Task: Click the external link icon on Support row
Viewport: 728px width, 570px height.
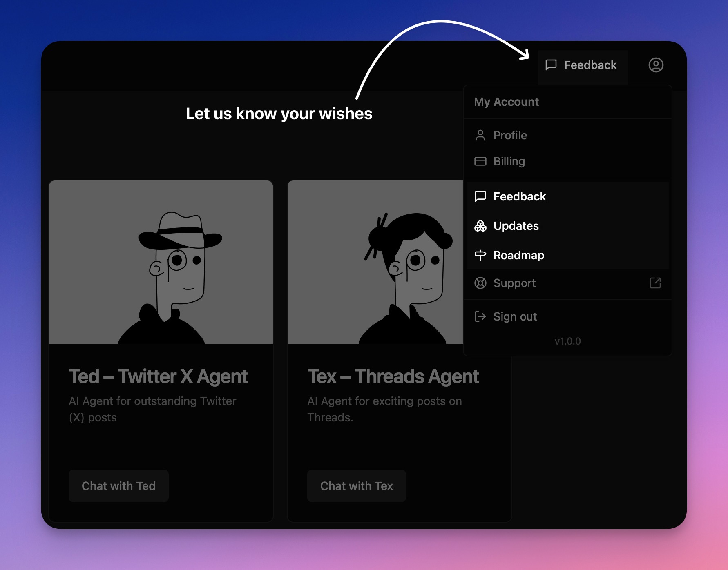Action: tap(655, 283)
